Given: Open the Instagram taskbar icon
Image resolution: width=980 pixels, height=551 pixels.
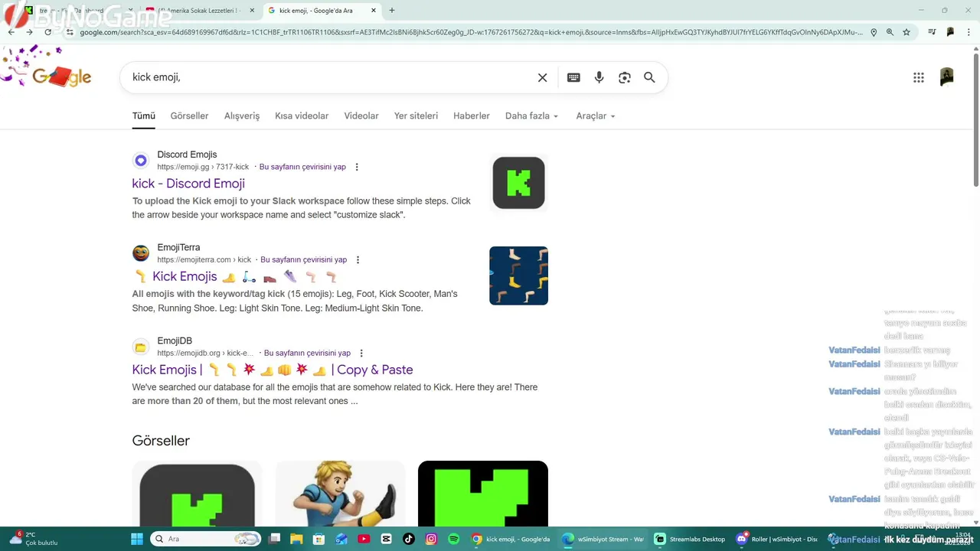Looking at the screenshot, I should [x=431, y=539].
